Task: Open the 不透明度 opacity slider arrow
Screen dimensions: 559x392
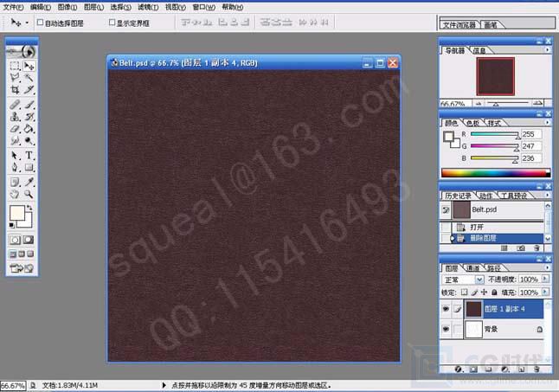Action: (x=545, y=279)
